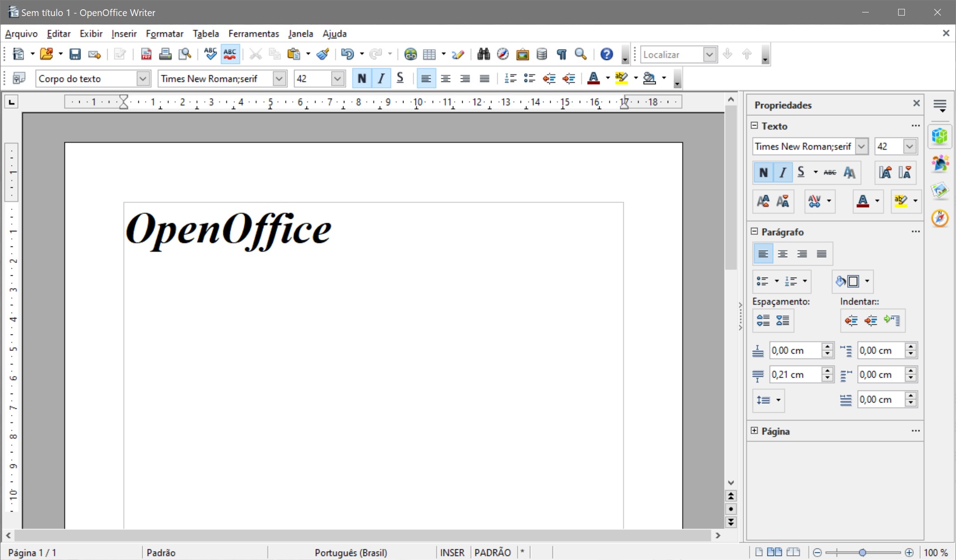The width and height of the screenshot is (956, 560).
Task: Open the Tabela menu
Action: pyautogui.click(x=206, y=34)
